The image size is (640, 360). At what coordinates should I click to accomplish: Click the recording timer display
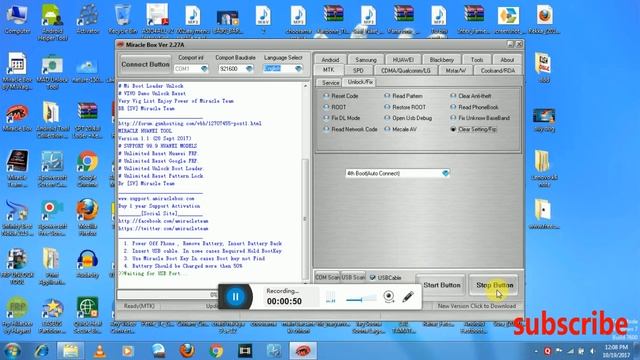284,301
